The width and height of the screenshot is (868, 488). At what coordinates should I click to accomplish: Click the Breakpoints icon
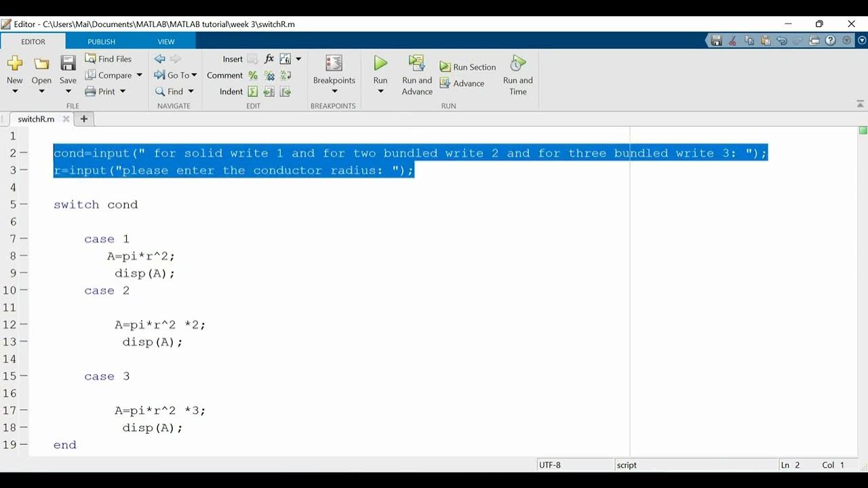pyautogui.click(x=334, y=64)
